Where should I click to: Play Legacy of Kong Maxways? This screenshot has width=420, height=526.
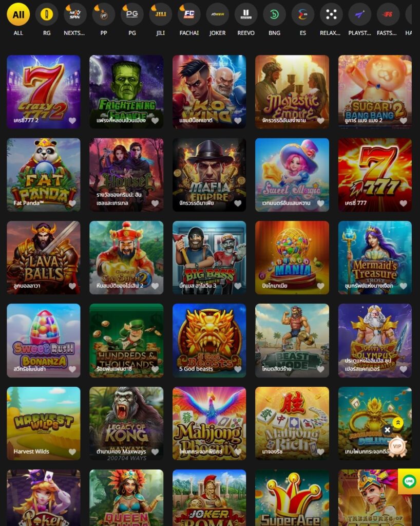tap(126, 423)
